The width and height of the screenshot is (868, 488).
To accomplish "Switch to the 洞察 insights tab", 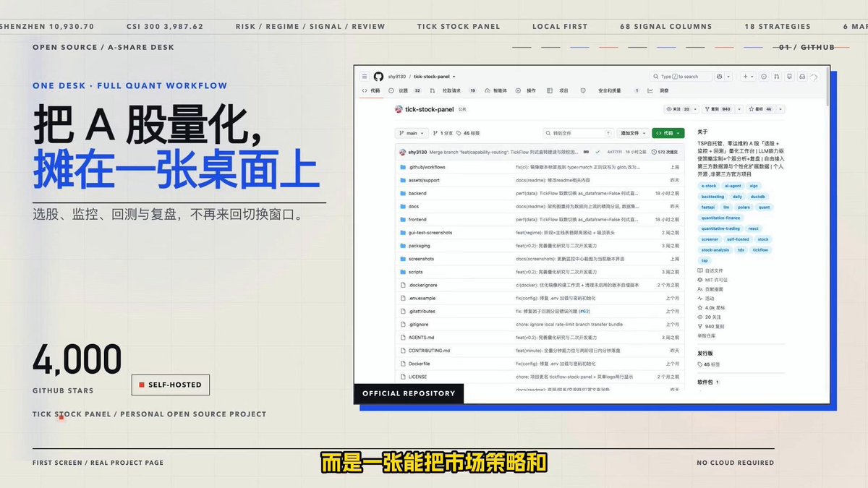I will [659, 90].
